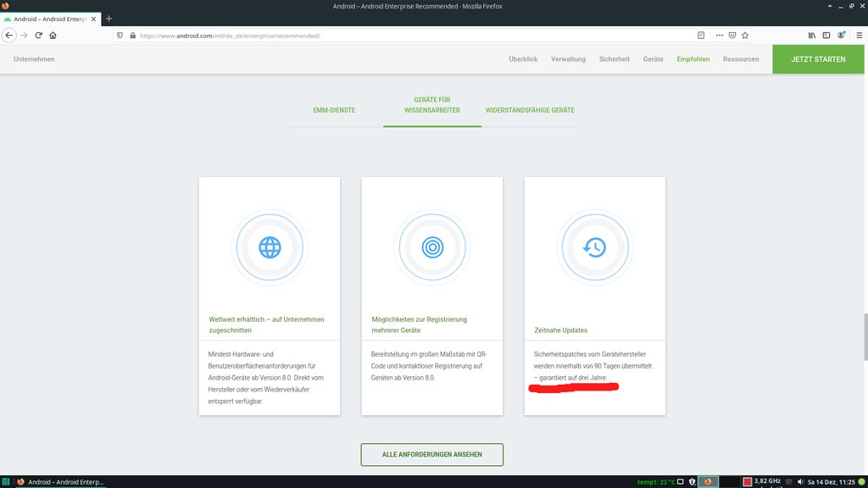Open the Empfohlen nav item
Image resolution: width=868 pixels, height=488 pixels.
coord(693,59)
